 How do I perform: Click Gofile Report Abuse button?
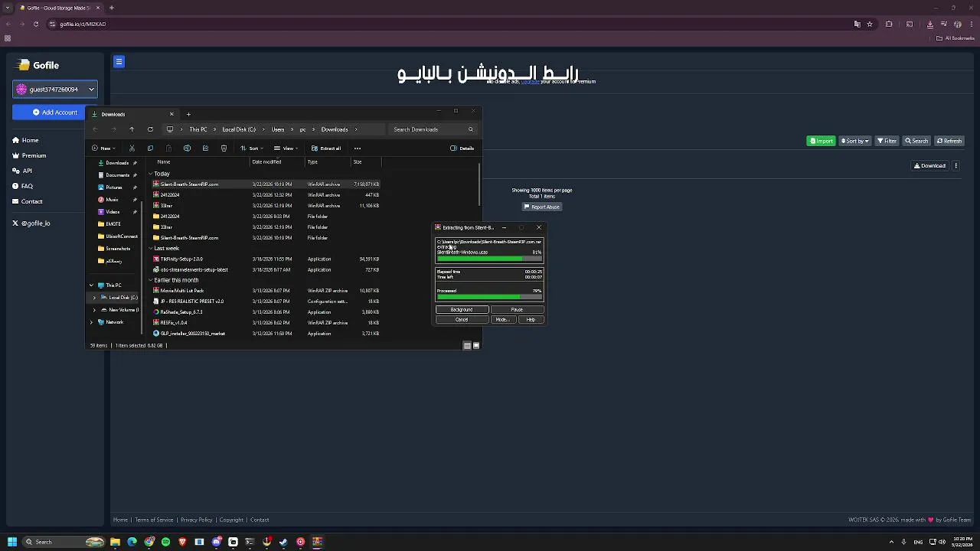[542, 207]
